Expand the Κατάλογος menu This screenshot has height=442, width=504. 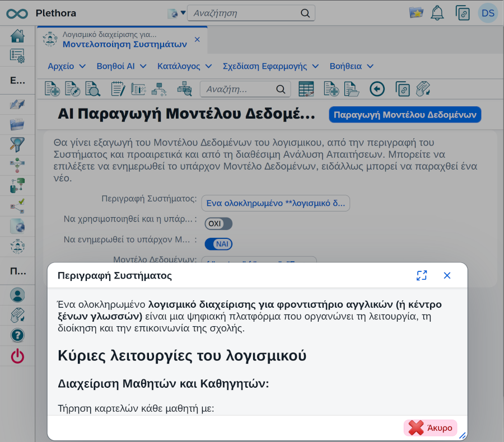tap(184, 66)
